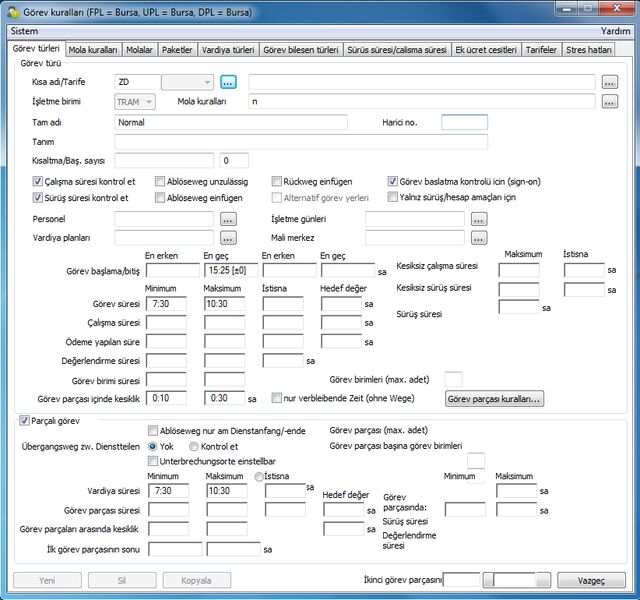Open the Vardiya türleri tab

[x=228, y=50]
